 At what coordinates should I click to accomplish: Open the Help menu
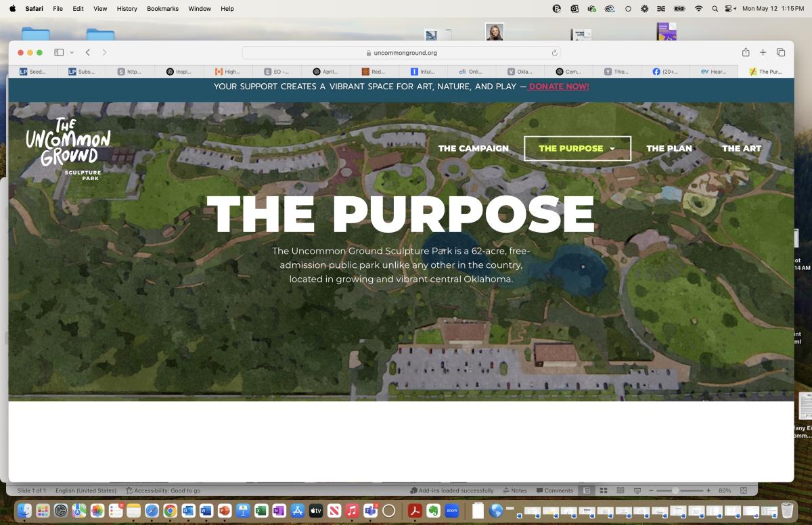coord(227,9)
